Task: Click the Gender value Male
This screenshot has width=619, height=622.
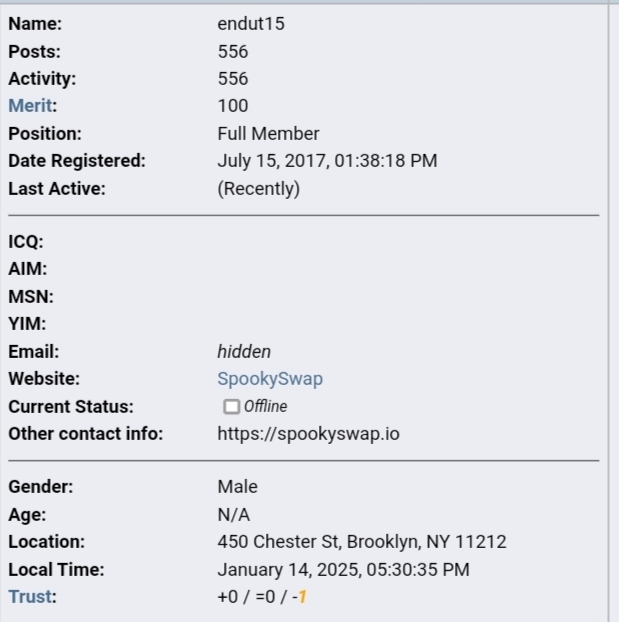Action: [x=237, y=487]
